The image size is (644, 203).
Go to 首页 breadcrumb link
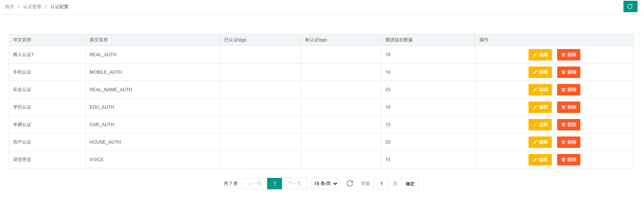[10, 7]
